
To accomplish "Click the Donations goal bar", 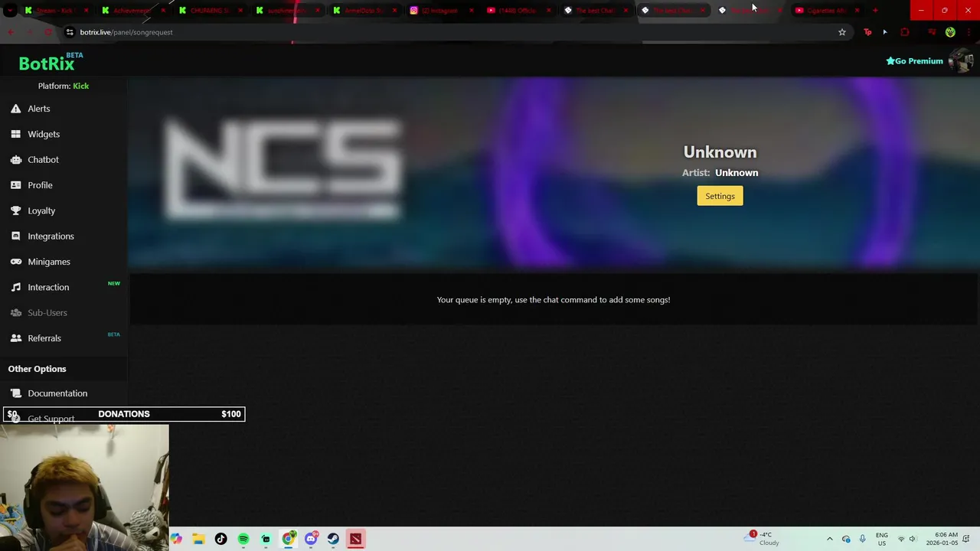I will pyautogui.click(x=124, y=414).
